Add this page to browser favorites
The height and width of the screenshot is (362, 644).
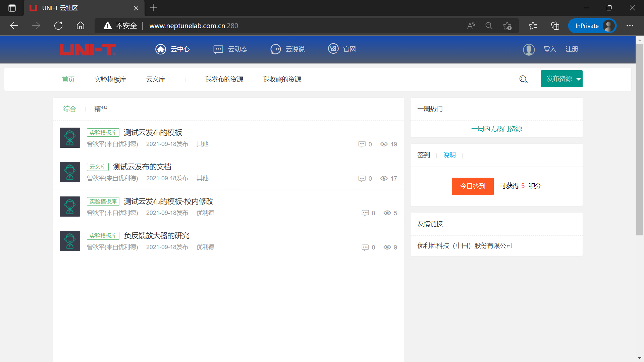[x=507, y=26]
